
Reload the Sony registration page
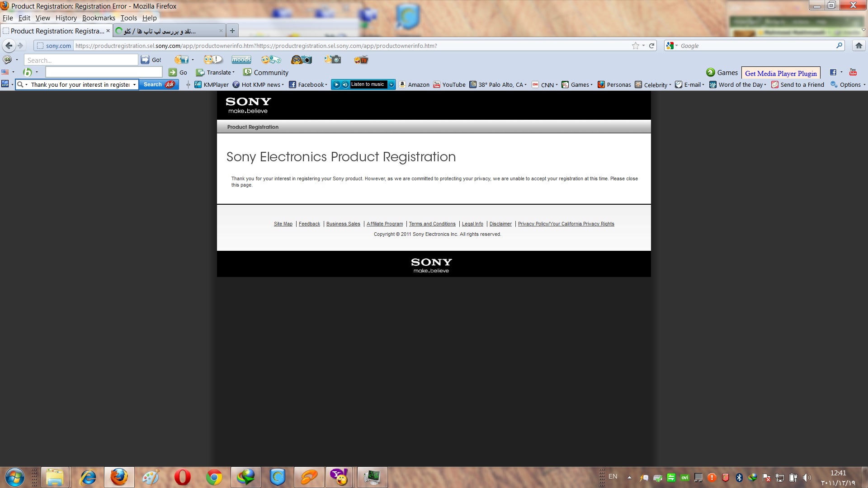[x=651, y=46]
